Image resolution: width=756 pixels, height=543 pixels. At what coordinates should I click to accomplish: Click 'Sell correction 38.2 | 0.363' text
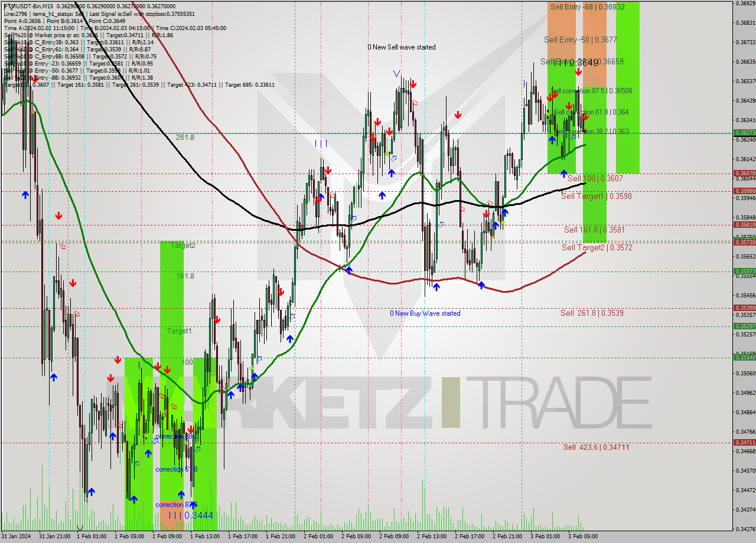(x=591, y=132)
